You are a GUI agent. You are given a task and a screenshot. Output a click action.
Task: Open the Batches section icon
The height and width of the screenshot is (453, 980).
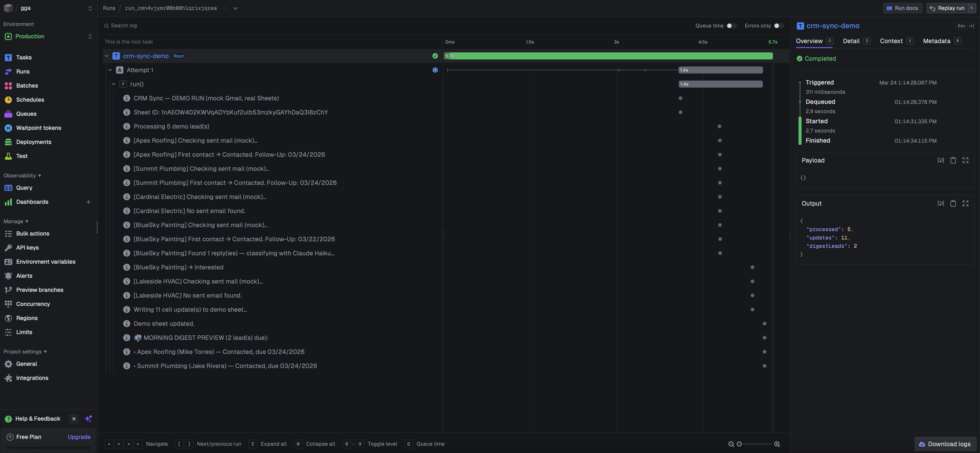pos(8,85)
